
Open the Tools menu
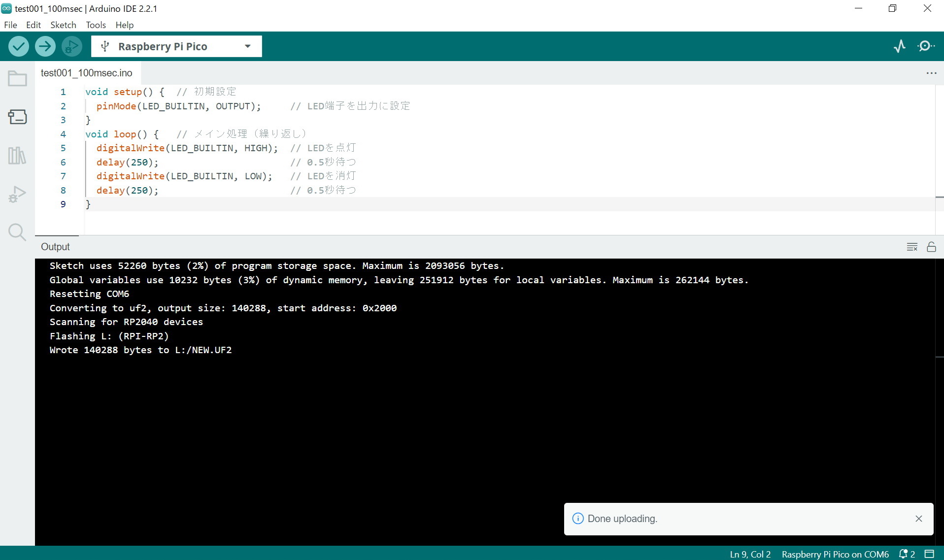click(96, 25)
